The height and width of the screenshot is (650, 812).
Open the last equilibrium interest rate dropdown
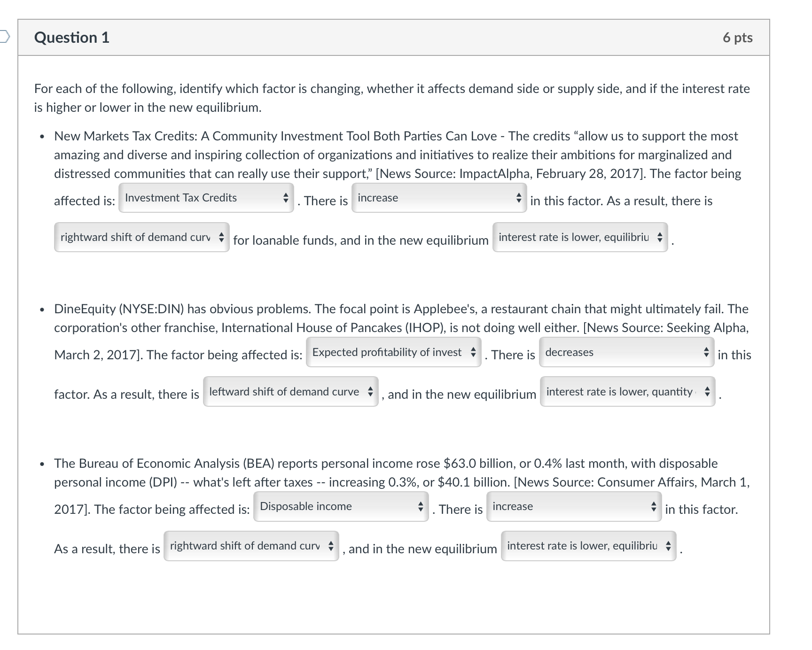[x=588, y=546]
